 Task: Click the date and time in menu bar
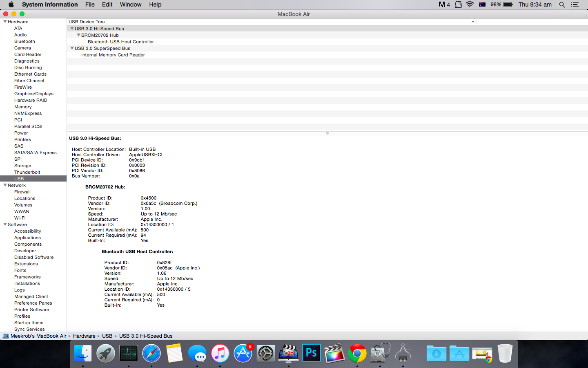pyautogui.click(x=535, y=4)
